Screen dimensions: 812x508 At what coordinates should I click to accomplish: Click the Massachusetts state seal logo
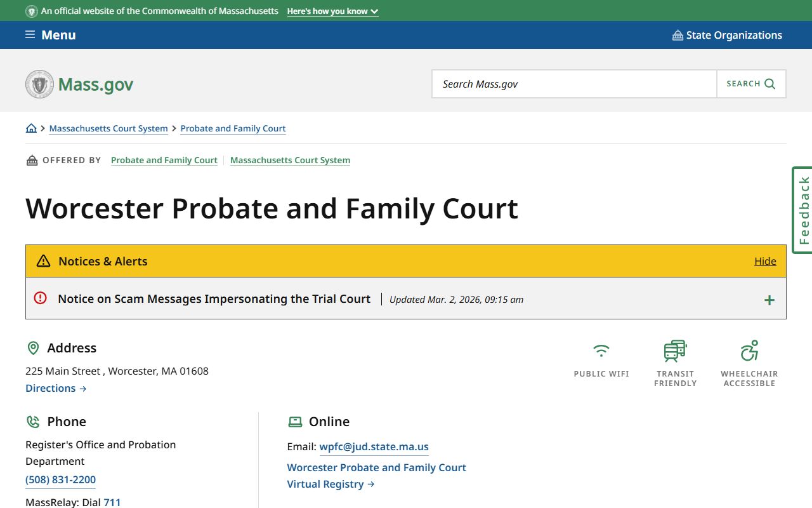pos(39,84)
